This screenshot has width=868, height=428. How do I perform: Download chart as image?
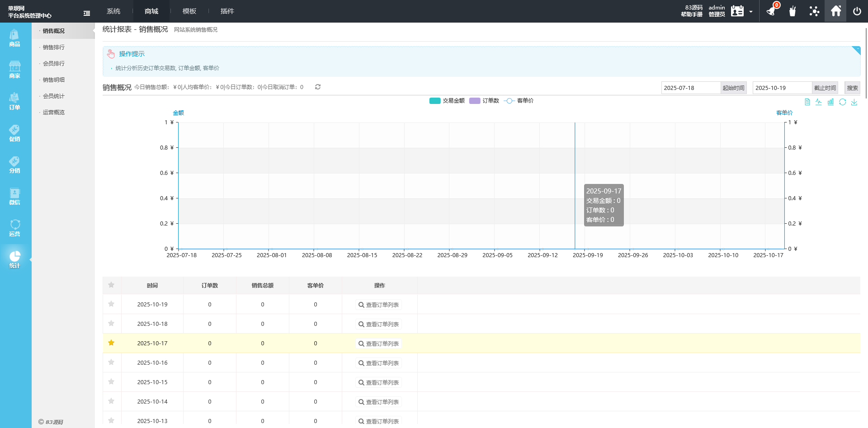[854, 102]
